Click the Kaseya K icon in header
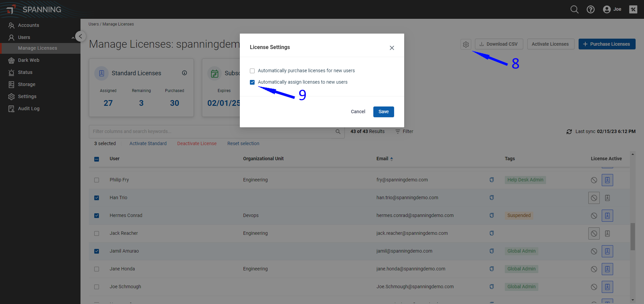Screen dimensions: 644x304 pyautogui.click(x=633, y=9)
